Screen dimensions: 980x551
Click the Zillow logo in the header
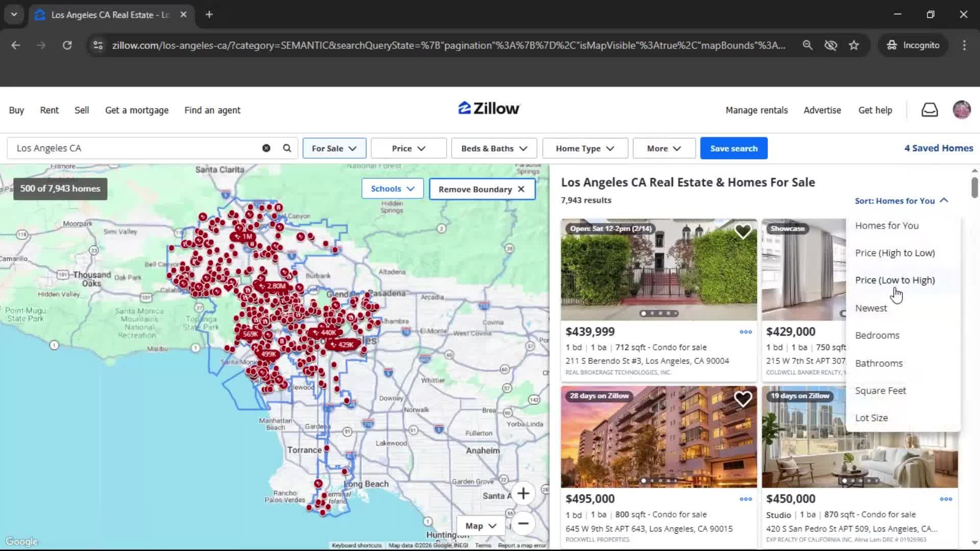pos(488,108)
